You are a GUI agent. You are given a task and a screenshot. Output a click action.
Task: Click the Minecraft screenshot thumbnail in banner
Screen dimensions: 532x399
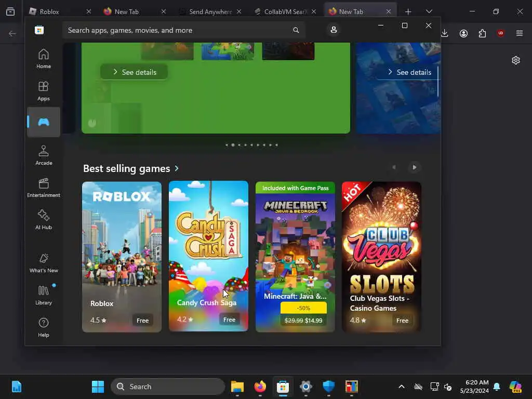228,51
